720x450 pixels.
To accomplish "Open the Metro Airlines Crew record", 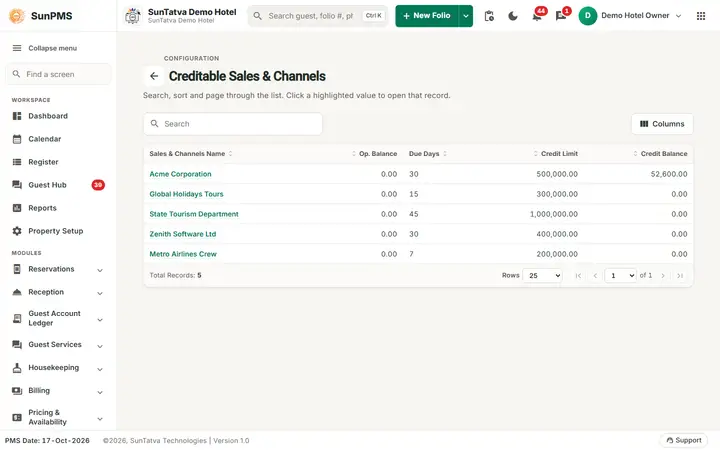I will (x=183, y=254).
